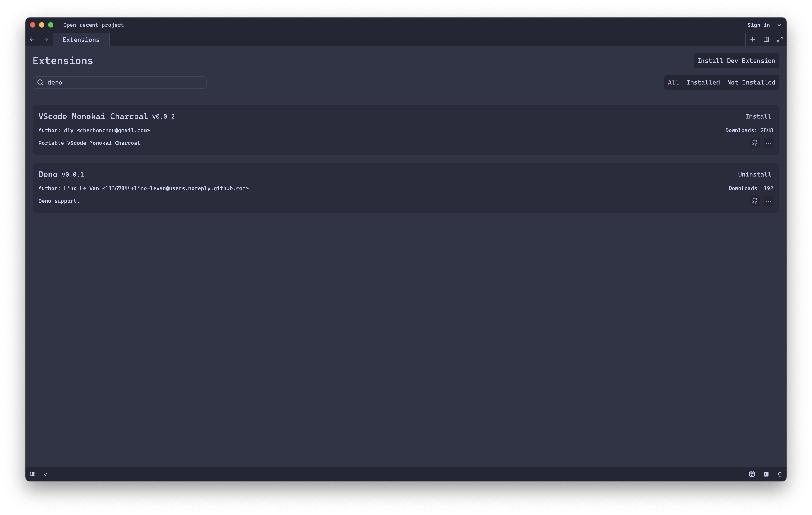The height and width of the screenshot is (515, 812).
Task: Open GitHub repository for Deno extension
Action: (755, 201)
